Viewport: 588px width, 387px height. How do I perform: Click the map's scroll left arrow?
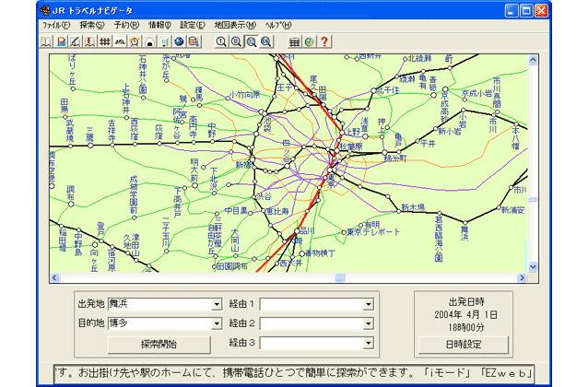[x=54, y=277]
